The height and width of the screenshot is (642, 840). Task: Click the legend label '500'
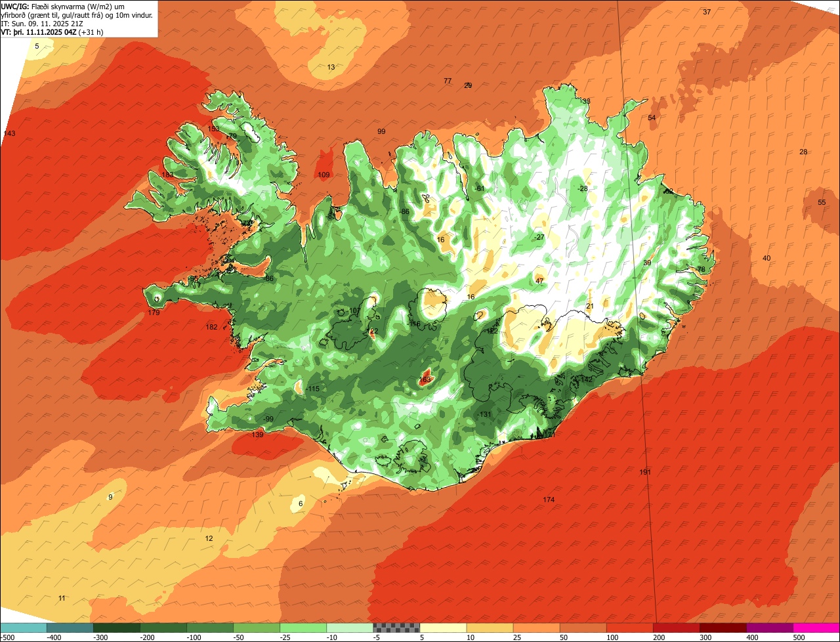click(798, 637)
